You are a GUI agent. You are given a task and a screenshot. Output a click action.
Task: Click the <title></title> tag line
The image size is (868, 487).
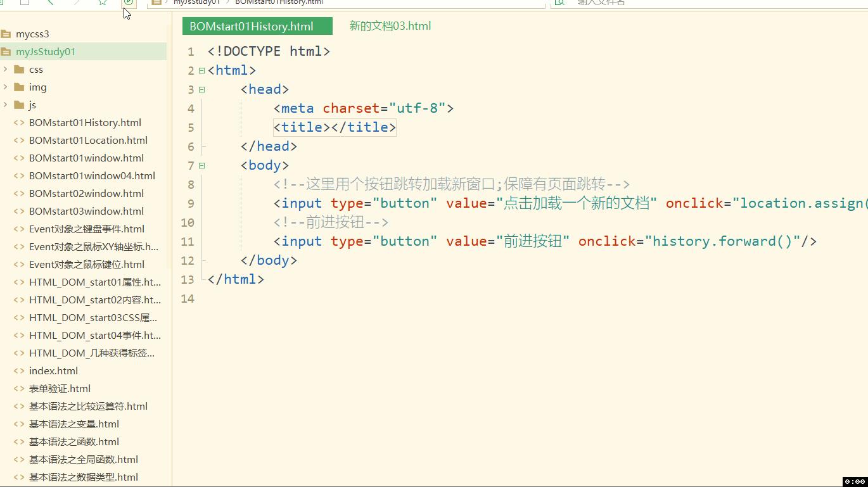pos(335,127)
